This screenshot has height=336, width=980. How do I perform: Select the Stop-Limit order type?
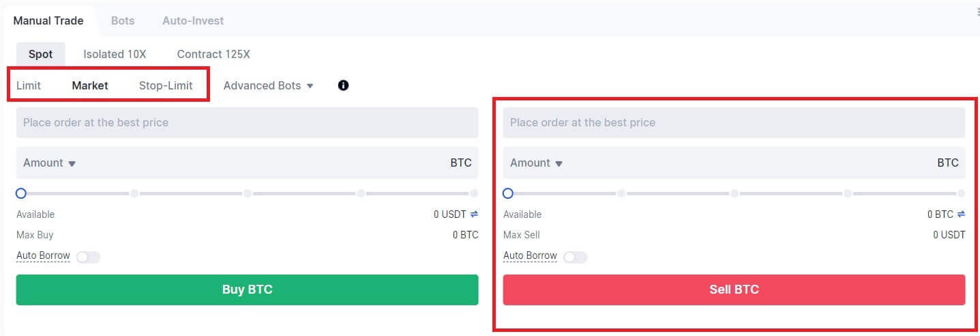point(166,85)
